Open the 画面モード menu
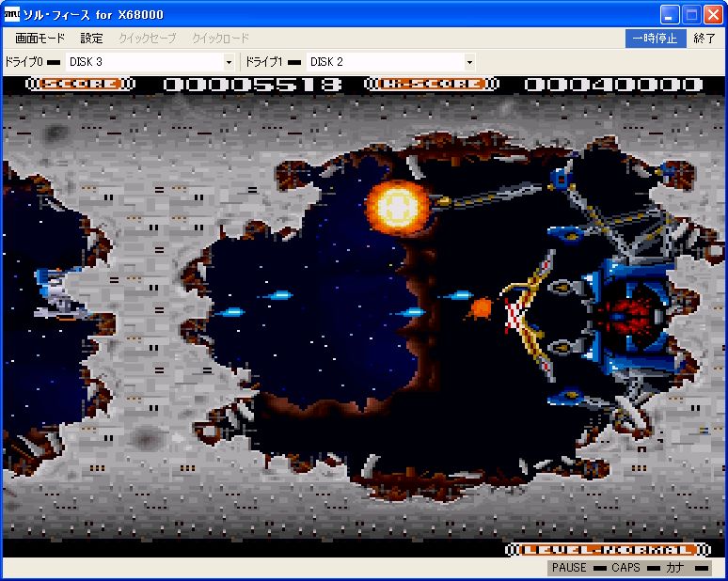Image resolution: width=728 pixels, height=581 pixels. pos(40,38)
